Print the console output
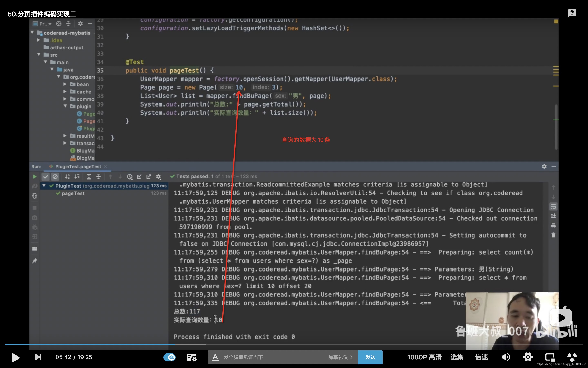The height and width of the screenshot is (368, 588). pos(553,226)
